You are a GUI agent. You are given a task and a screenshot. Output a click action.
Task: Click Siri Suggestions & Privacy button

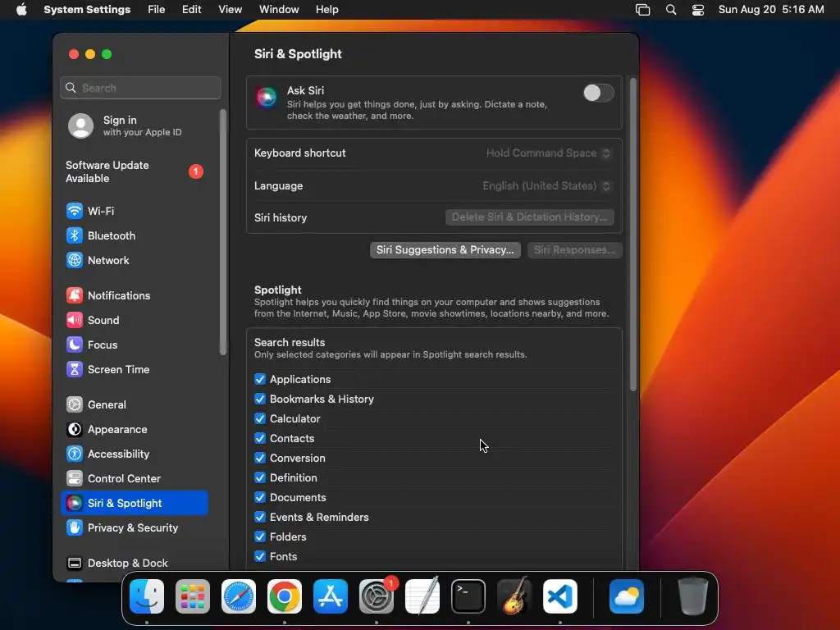[x=445, y=250]
